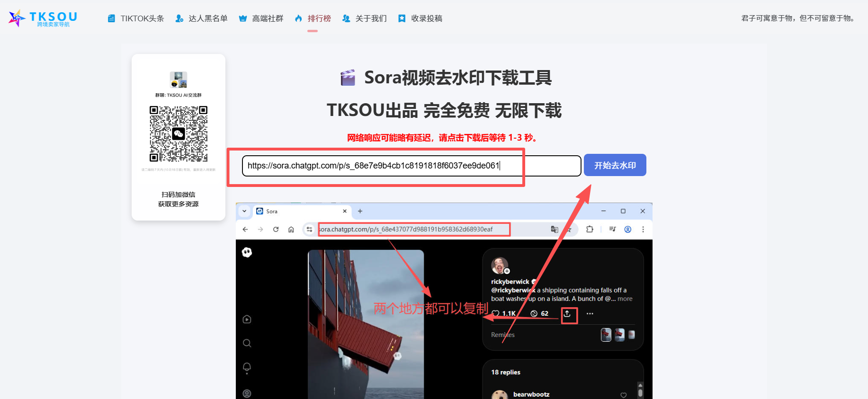Minimize the tutorial browser window
The image size is (868, 399).
(x=604, y=211)
